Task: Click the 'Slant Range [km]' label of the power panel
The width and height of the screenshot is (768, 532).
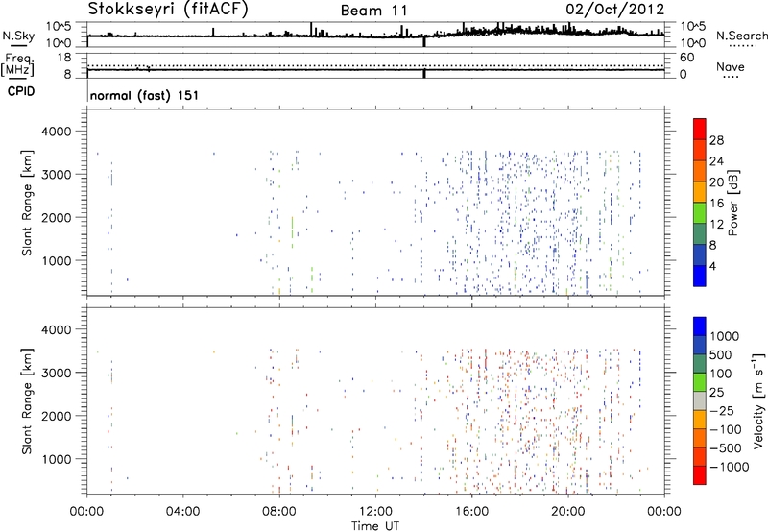Action: 27,203
